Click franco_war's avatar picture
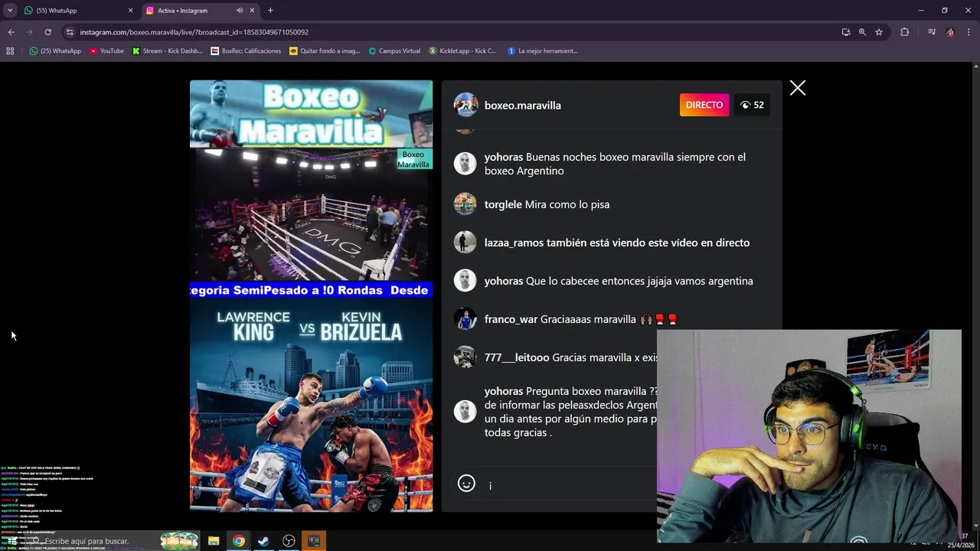This screenshot has width=980, height=551. point(465,318)
